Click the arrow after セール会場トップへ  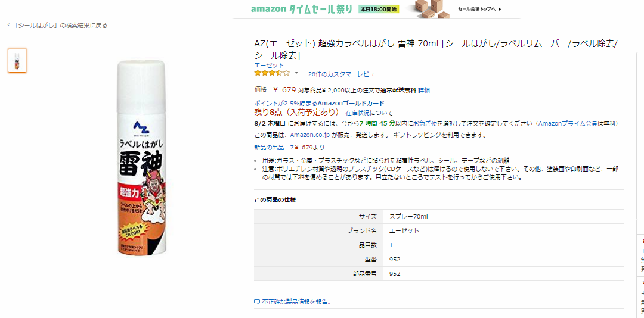pos(500,9)
